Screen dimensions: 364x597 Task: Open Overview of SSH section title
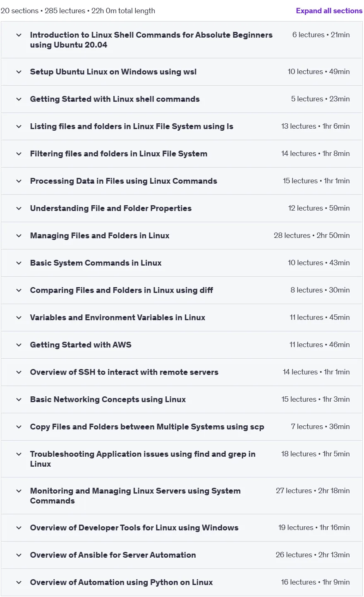pyautogui.click(x=124, y=372)
